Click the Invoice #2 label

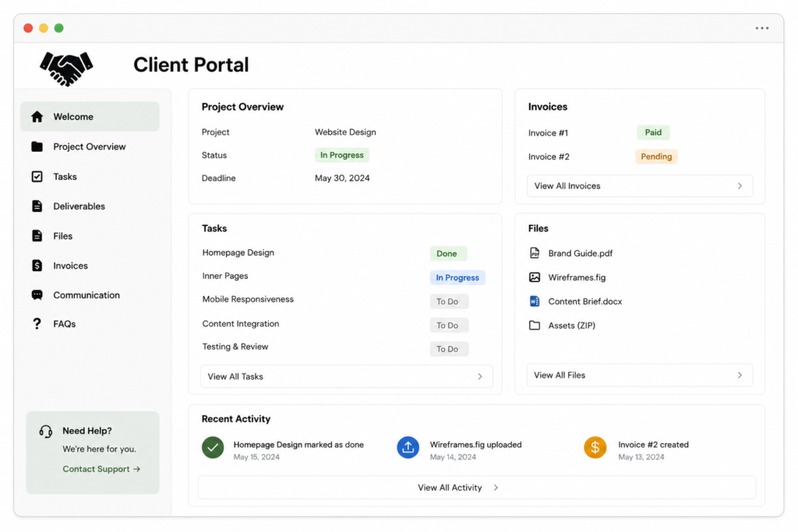pos(549,157)
